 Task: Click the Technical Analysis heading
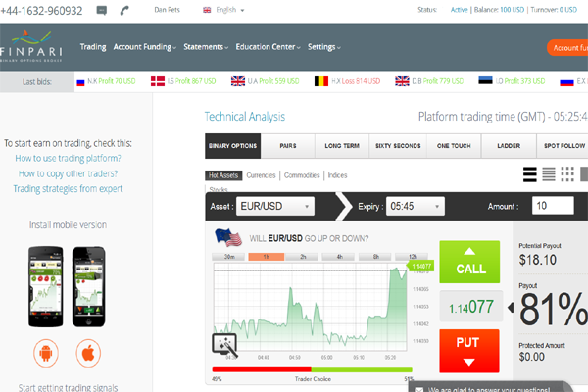(245, 117)
